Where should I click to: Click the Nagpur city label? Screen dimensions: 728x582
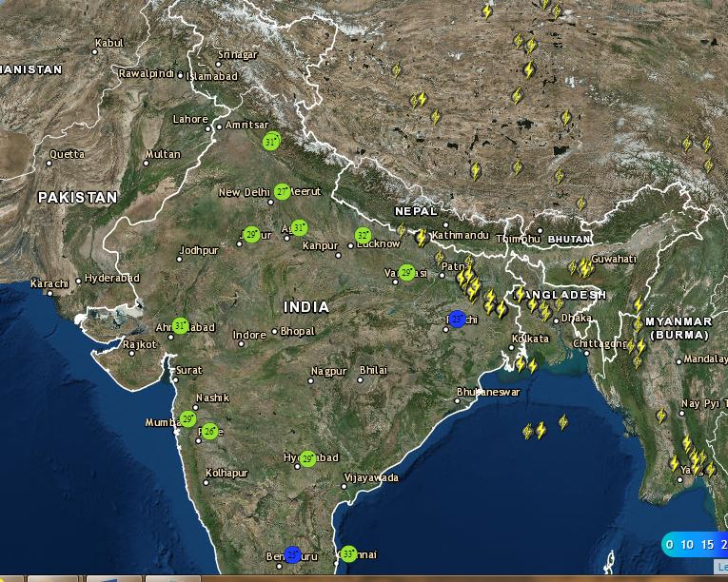[x=329, y=371]
